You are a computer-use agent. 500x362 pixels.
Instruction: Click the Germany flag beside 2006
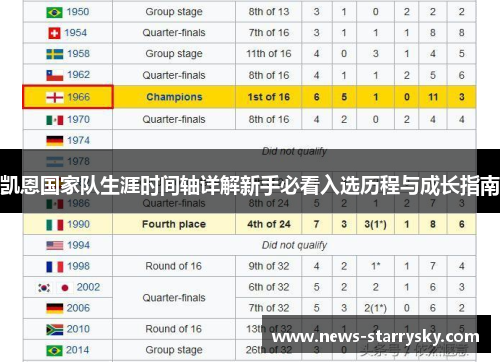(55, 308)
